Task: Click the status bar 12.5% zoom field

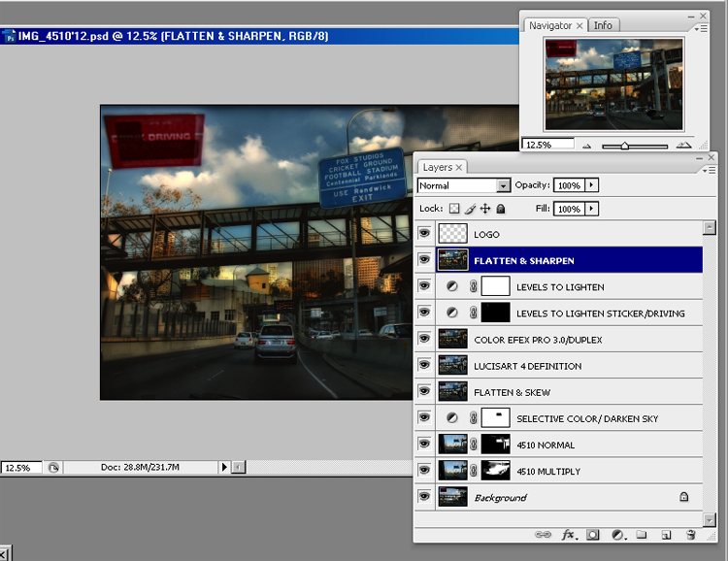Action: [x=21, y=468]
